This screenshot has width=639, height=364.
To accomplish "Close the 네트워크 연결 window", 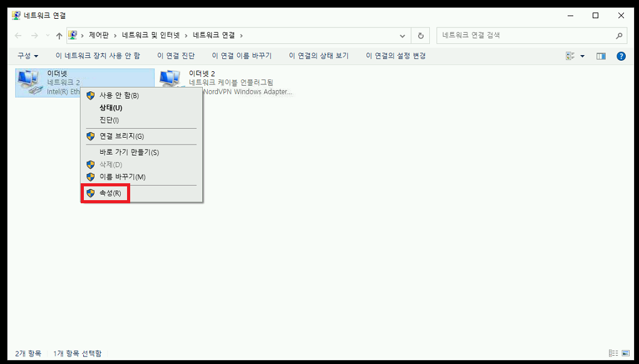I will coord(621,16).
